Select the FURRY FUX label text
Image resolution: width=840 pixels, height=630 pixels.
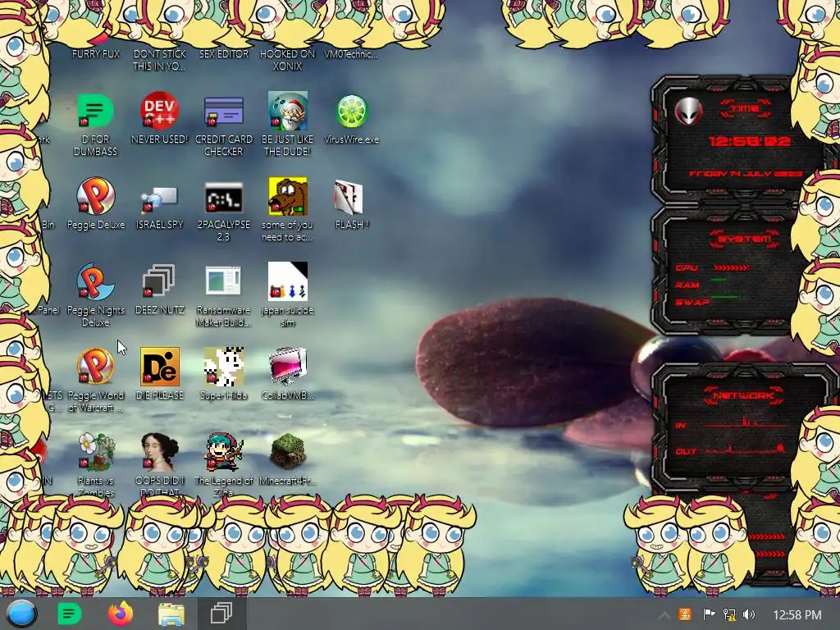96,53
